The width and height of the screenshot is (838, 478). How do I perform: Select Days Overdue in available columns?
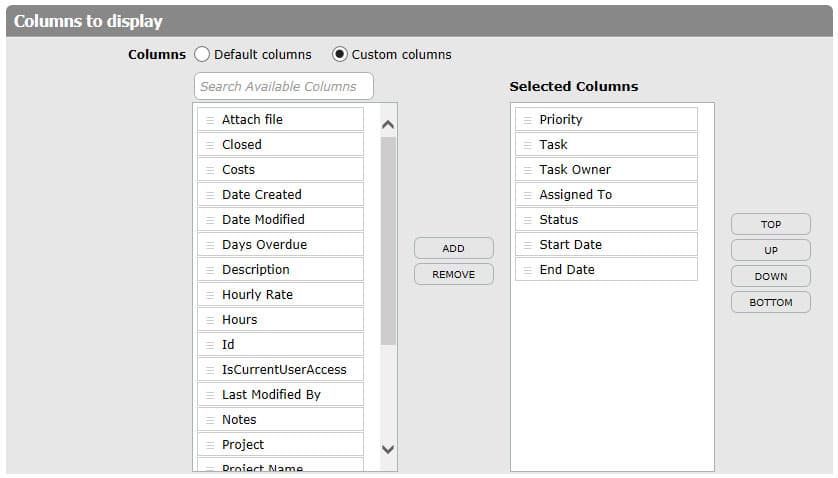[x=281, y=245]
